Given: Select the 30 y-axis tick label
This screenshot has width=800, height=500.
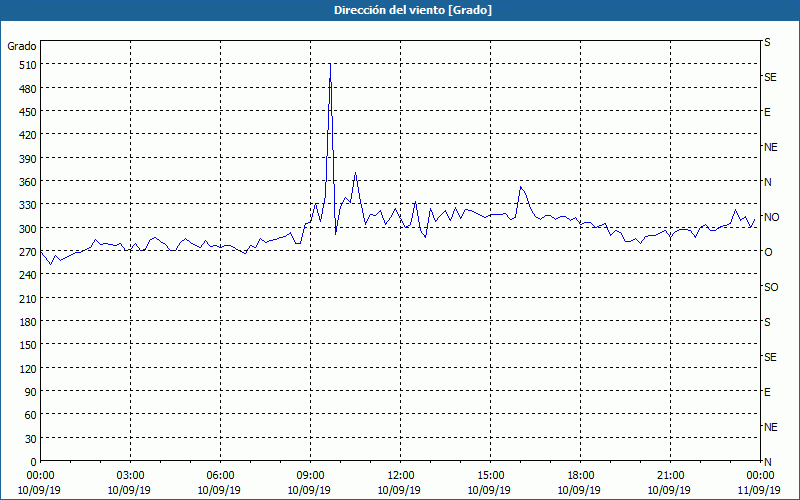Looking at the screenshot, I should click(31, 439).
